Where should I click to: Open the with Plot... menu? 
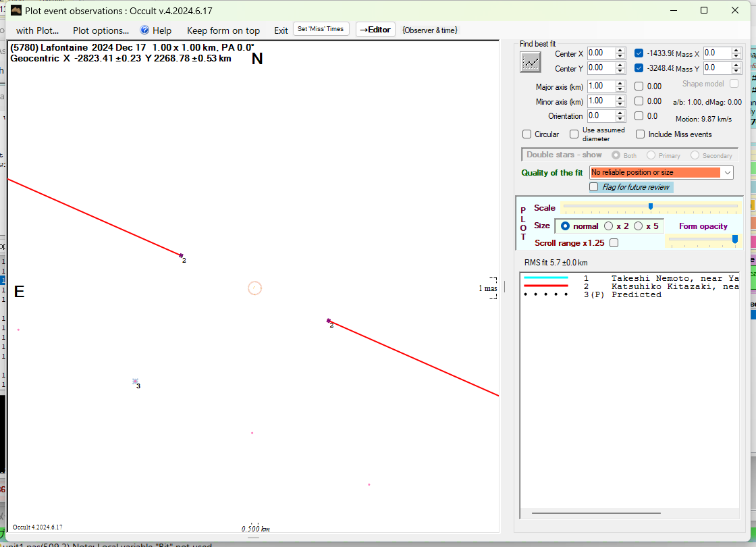[x=37, y=30]
